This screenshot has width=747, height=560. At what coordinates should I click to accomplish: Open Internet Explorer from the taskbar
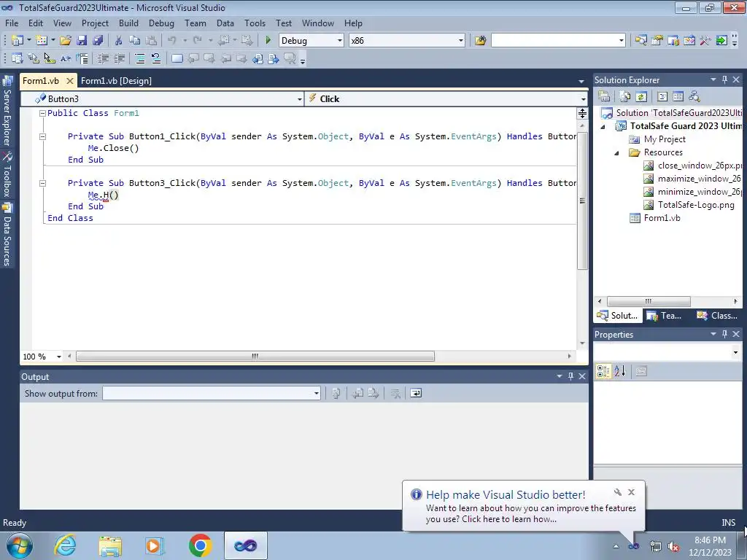tap(65, 545)
